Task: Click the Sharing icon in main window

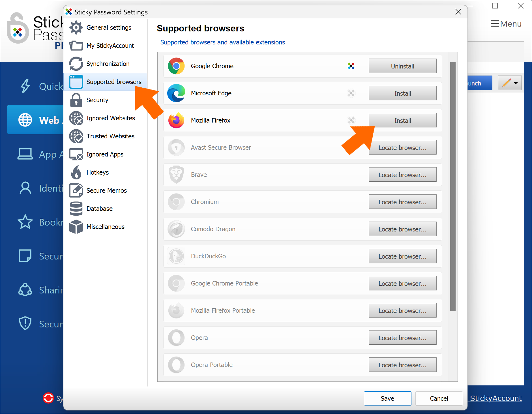Action: tap(25, 290)
